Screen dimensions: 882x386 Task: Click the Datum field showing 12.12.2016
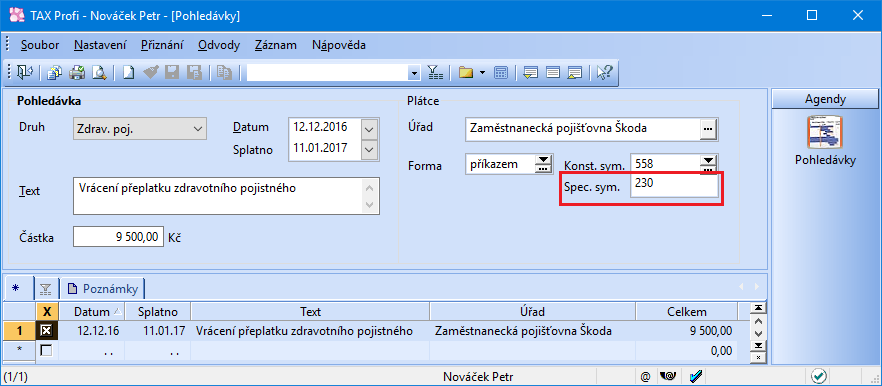[325, 127]
